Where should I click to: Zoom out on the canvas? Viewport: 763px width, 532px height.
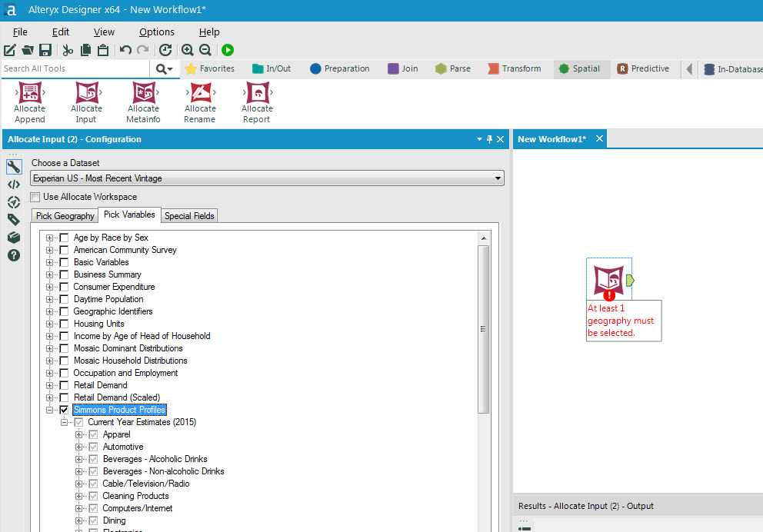pyautogui.click(x=205, y=50)
